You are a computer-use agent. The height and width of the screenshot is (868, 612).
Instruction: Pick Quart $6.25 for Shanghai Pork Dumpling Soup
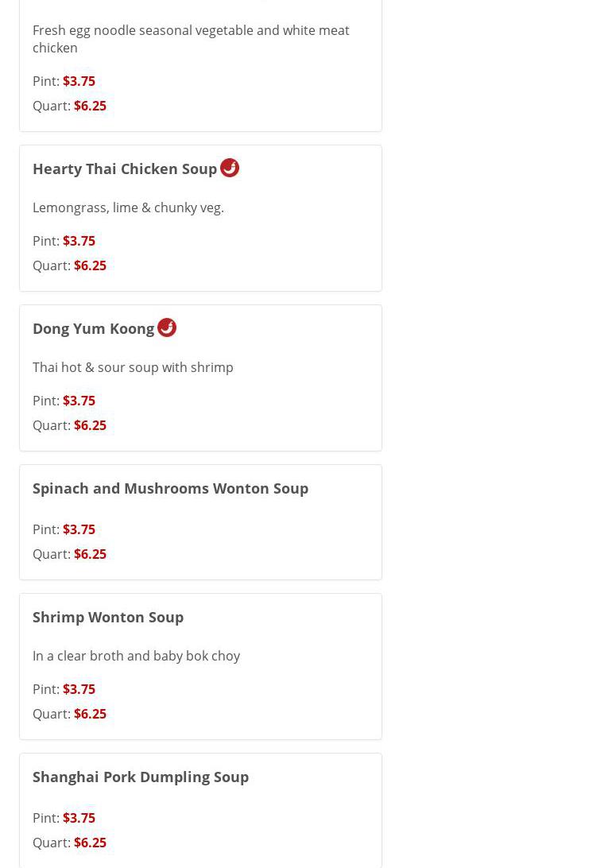click(x=90, y=843)
